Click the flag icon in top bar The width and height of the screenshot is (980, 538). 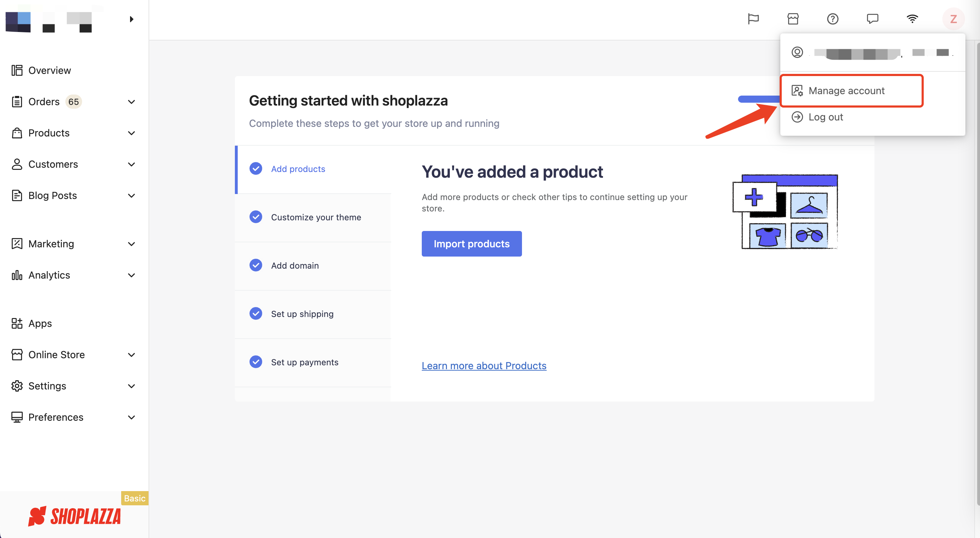(x=753, y=18)
